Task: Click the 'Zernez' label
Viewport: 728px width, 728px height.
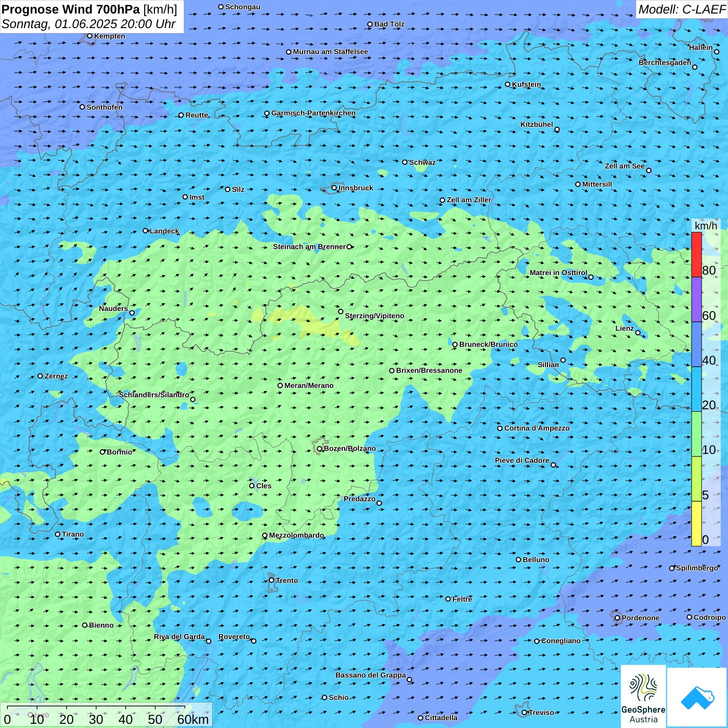Action: point(56,376)
